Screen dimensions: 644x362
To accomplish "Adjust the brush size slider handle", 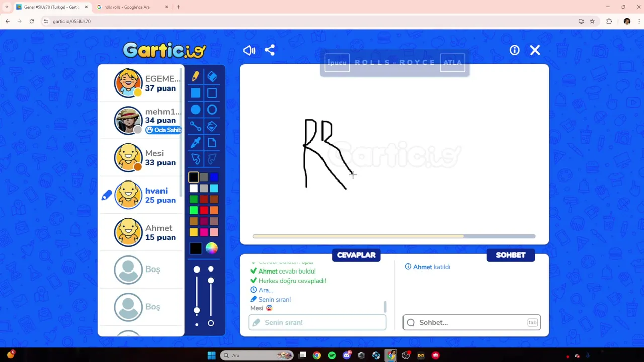I will (197, 310).
